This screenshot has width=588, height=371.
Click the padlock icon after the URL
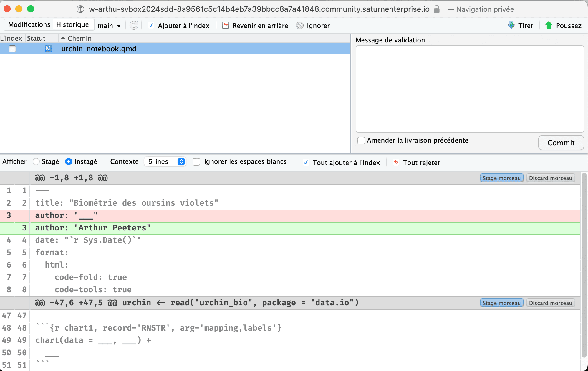[437, 9]
